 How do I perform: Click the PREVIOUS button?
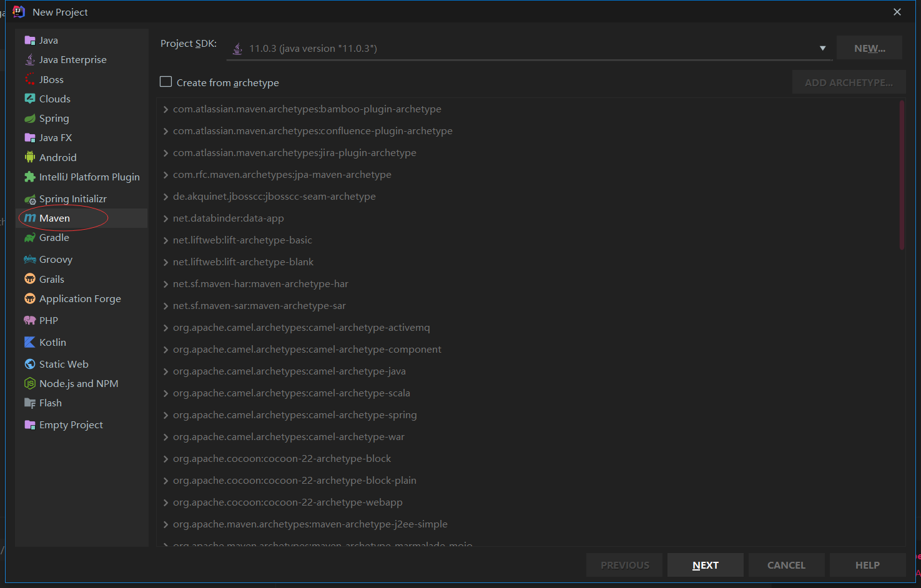(624, 565)
